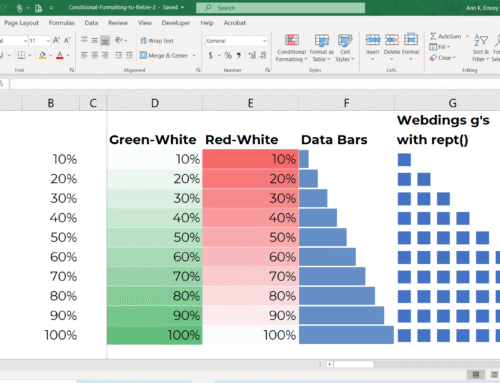Image resolution: width=500 pixels, height=383 pixels.
Task: Align cell text to the right
Action: [105, 55]
